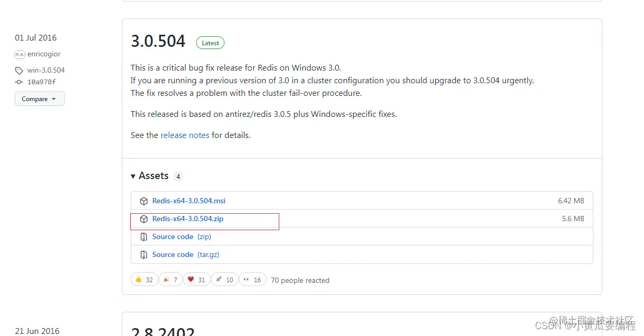This screenshot has height=336, width=644.
Task: Click the Assets heading text
Action: (153, 176)
